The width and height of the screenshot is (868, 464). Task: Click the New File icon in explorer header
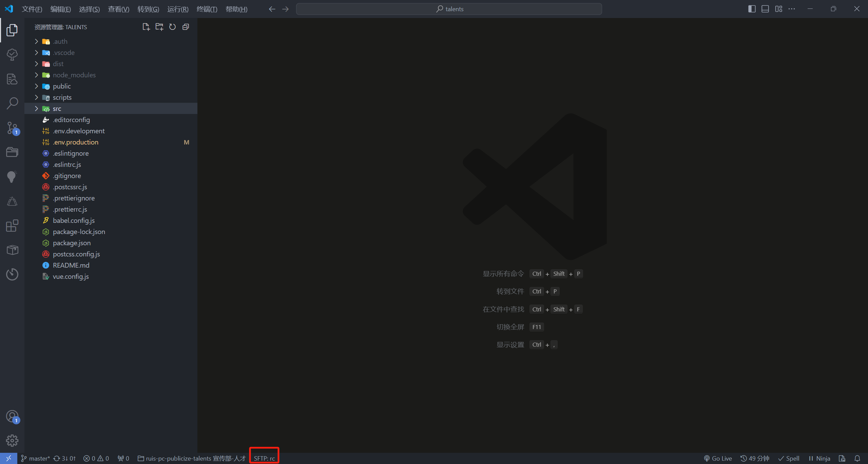tap(146, 27)
